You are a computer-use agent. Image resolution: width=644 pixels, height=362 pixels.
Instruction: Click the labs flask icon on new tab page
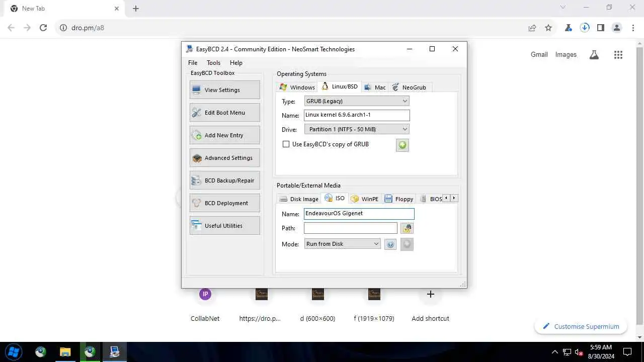click(594, 55)
